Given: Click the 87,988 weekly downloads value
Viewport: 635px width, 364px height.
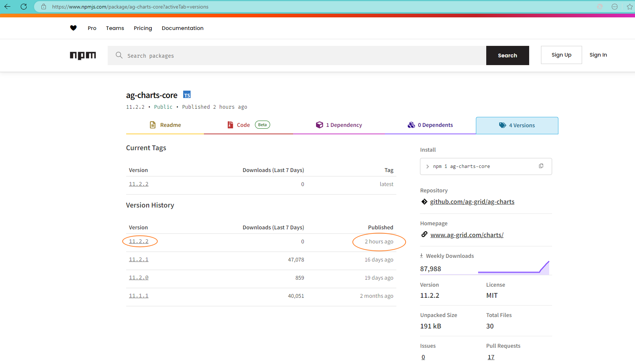Looking at the screenshot, I should (430, 269).
